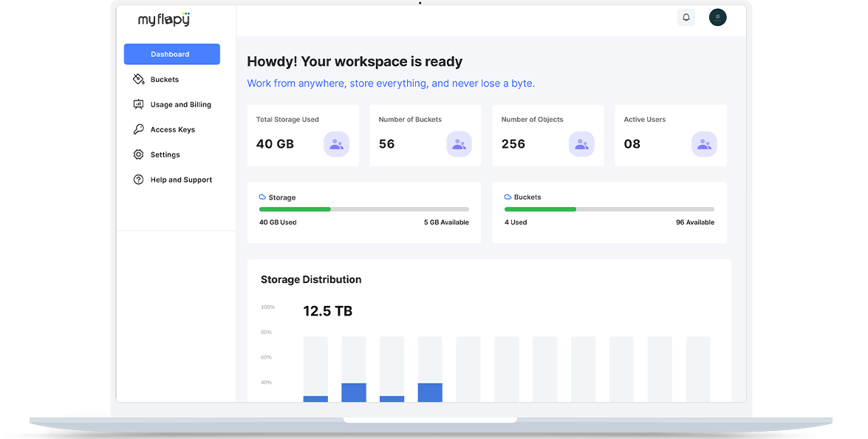Click the Access Keys key icon
Viewport: 868px width, 439px height.
(x=138, y=129)
